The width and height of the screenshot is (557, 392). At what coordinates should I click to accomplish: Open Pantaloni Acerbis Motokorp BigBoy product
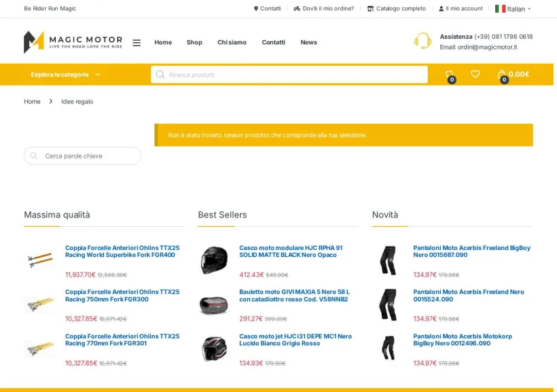click(463, 340)
